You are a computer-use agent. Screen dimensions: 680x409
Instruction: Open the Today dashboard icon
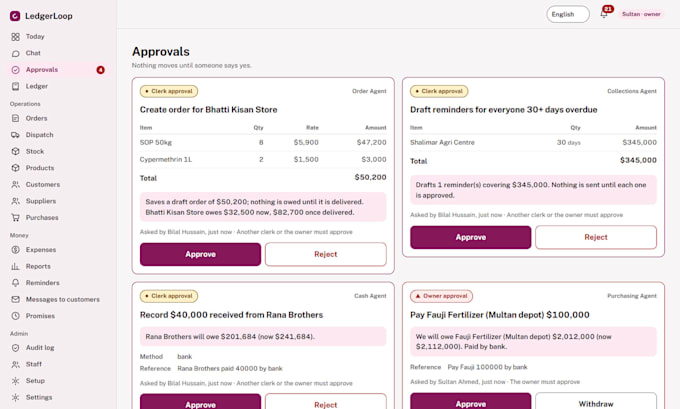15,37
